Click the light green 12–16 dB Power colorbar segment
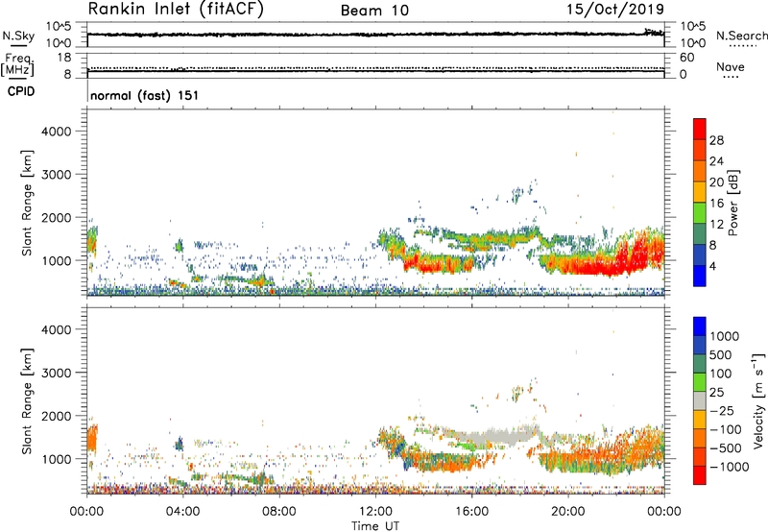The width and height of the screenshot is (768, 532). (700, 213)
